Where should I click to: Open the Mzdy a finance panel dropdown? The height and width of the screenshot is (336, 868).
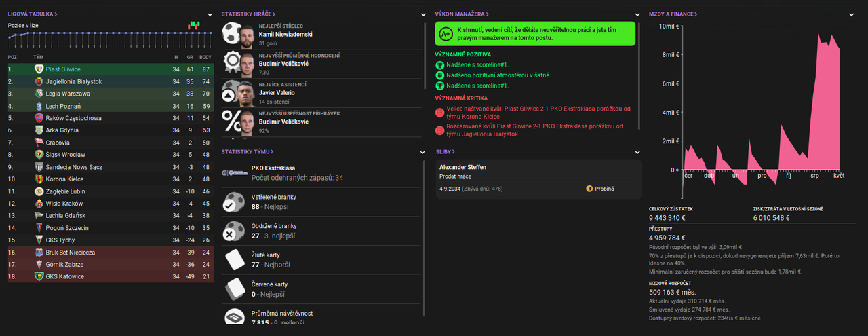(x=852, y=14)
